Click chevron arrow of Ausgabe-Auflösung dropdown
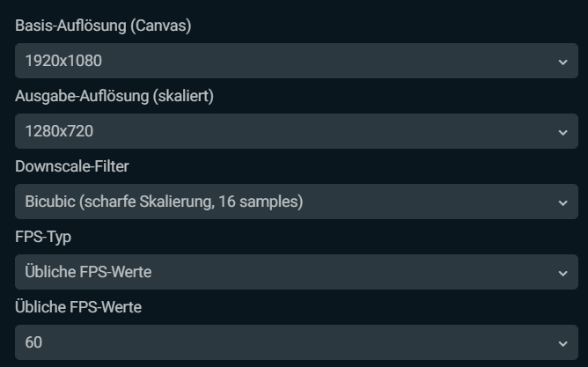Image resolution: width=588 pixels, height=367 pixels. pos(562,132)
